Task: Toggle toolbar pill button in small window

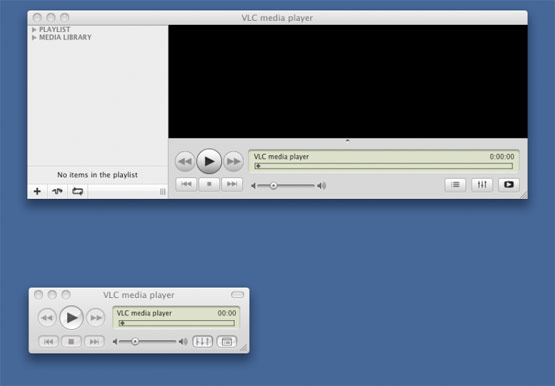Action: coord(238,294)
